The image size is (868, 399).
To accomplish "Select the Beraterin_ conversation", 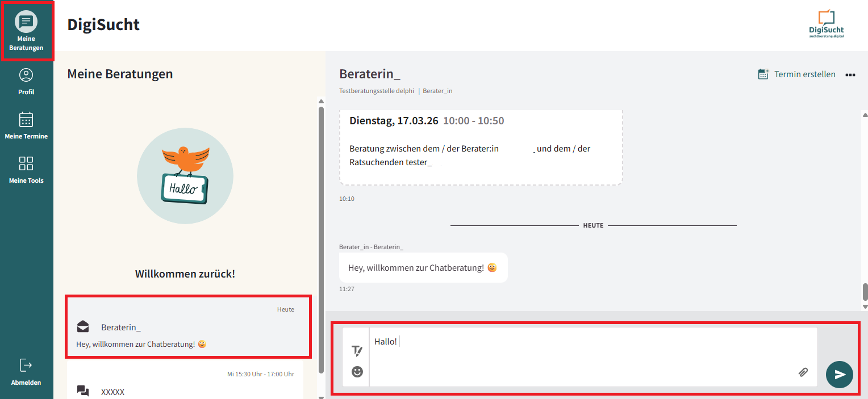I will (x=188, y=327).
